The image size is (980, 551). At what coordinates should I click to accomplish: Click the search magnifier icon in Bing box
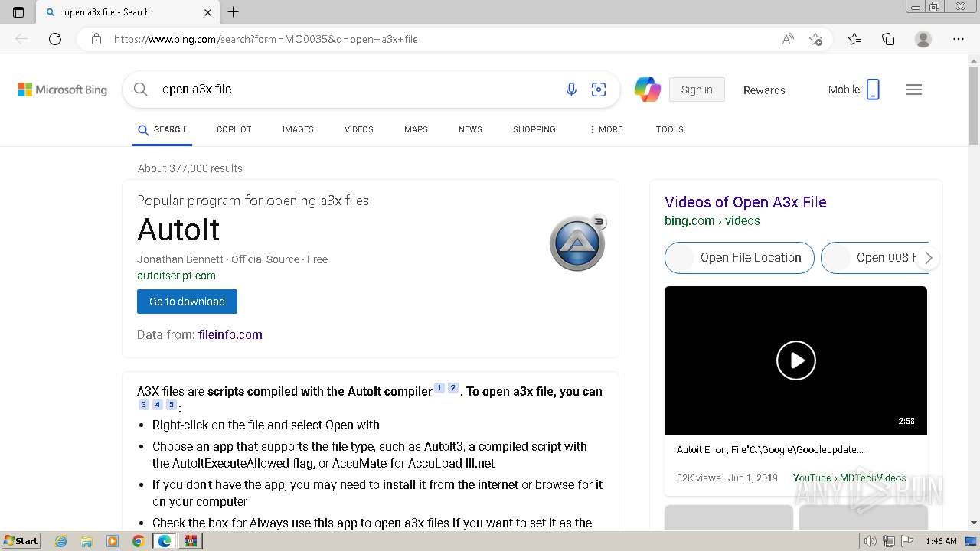[x=141, y=90]
